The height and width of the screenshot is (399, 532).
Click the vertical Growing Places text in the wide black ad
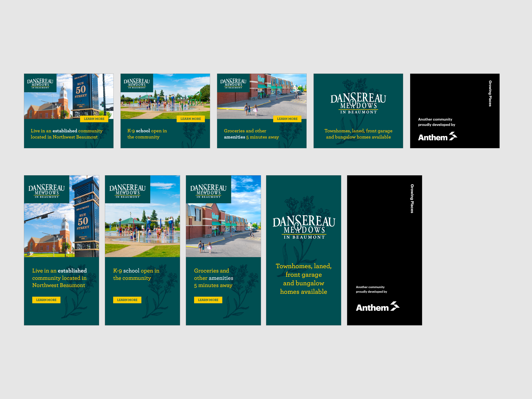pos(490,94)
